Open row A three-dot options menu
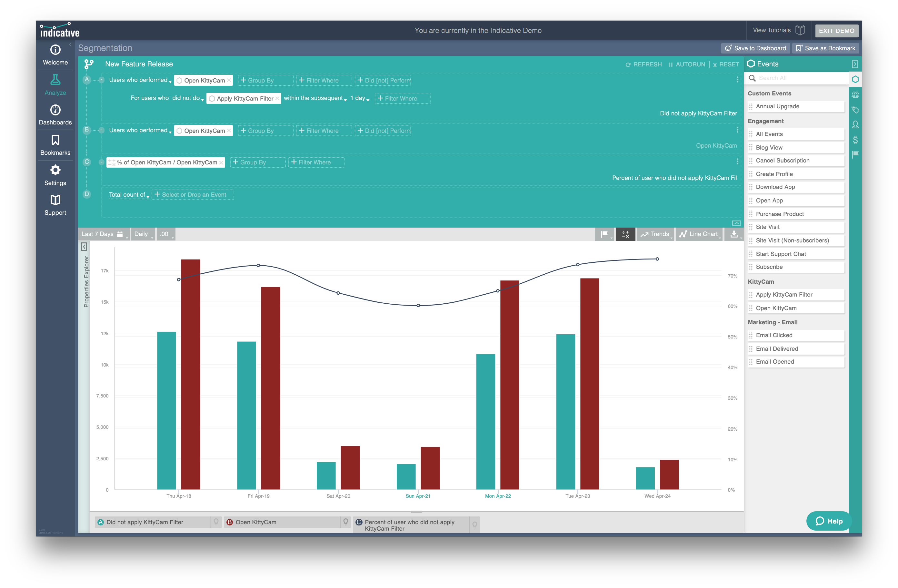Screen dimensions: 898x588 (737, 80)
